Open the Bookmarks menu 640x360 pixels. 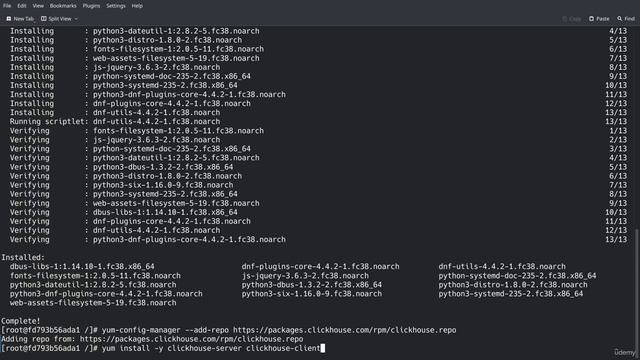63,6
